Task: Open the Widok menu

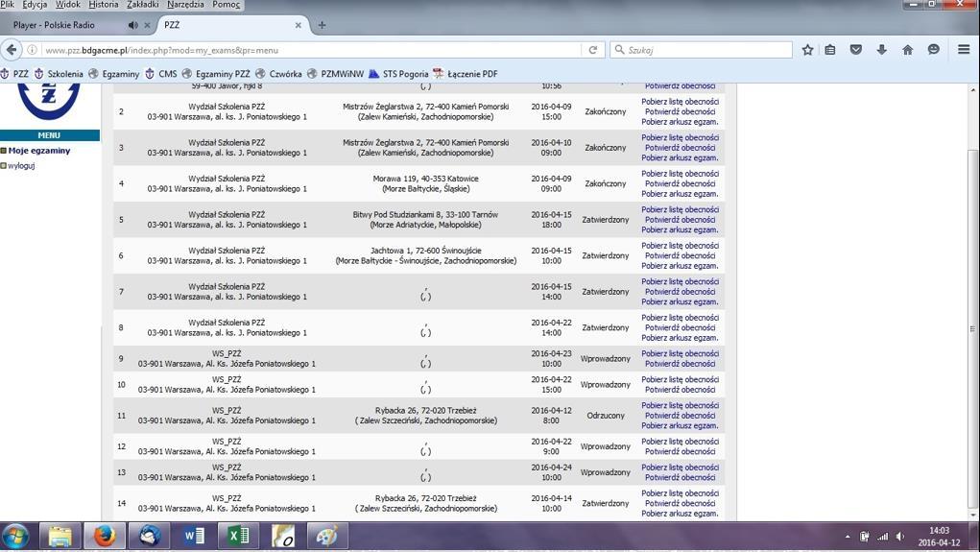Action: [x=67, y=5]
